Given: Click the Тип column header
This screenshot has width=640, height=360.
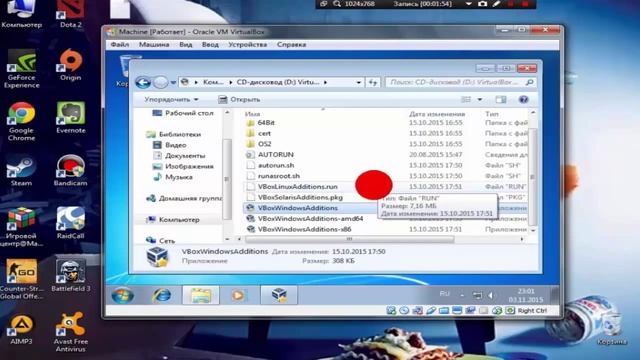Looking at the screenshot, I should (x=492, y=114).
